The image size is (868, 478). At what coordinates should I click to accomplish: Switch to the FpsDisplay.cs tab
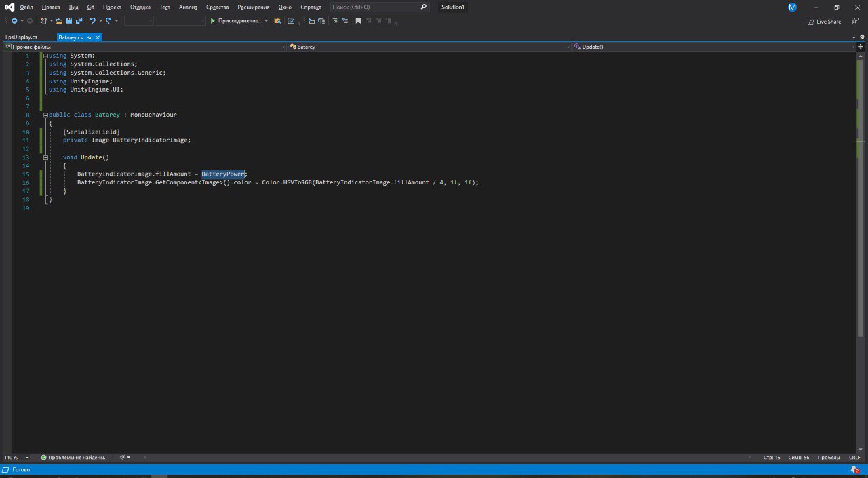(x=21, y=37)
